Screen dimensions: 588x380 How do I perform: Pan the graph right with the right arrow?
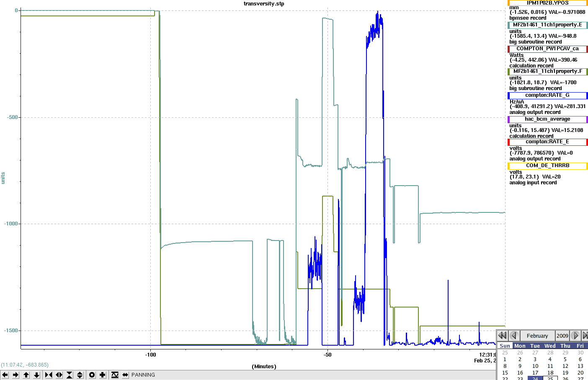pos(15,375)
